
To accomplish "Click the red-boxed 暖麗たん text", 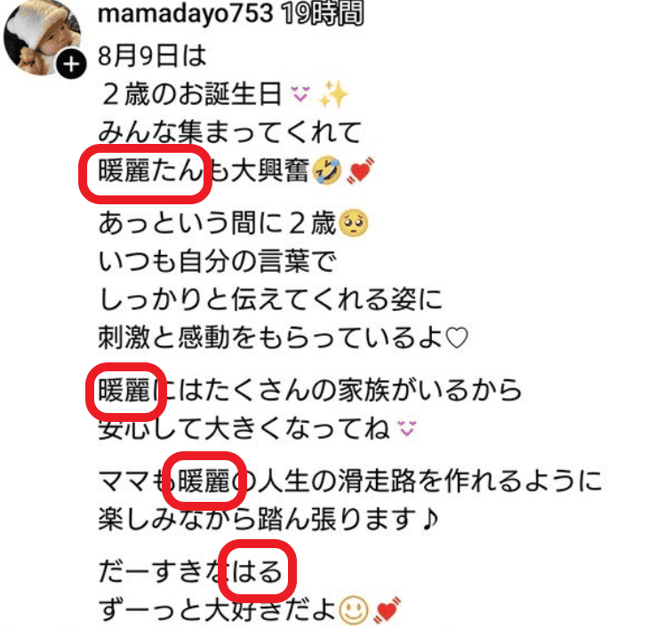I will tap(150, 171).
